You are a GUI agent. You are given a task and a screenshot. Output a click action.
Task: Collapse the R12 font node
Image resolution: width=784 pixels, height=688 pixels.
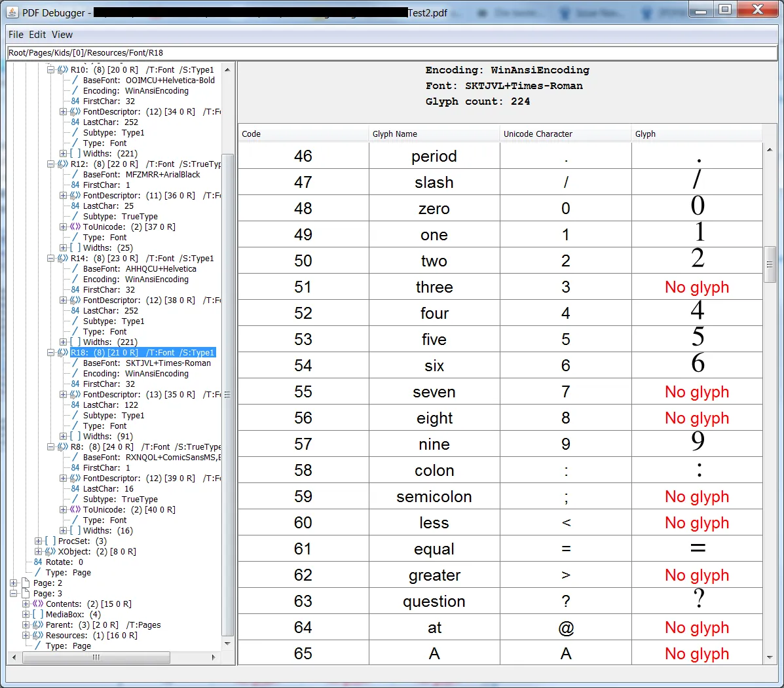click(x=50, y=164)
